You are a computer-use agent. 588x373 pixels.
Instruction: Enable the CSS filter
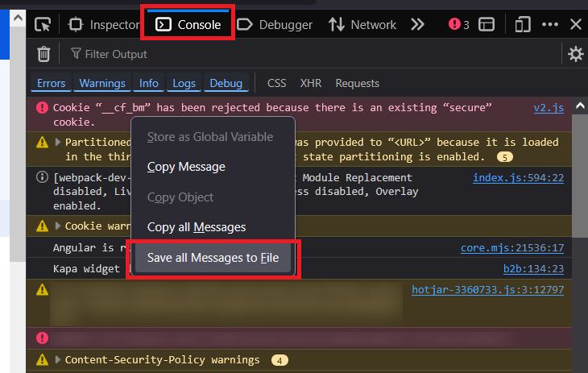277,83
